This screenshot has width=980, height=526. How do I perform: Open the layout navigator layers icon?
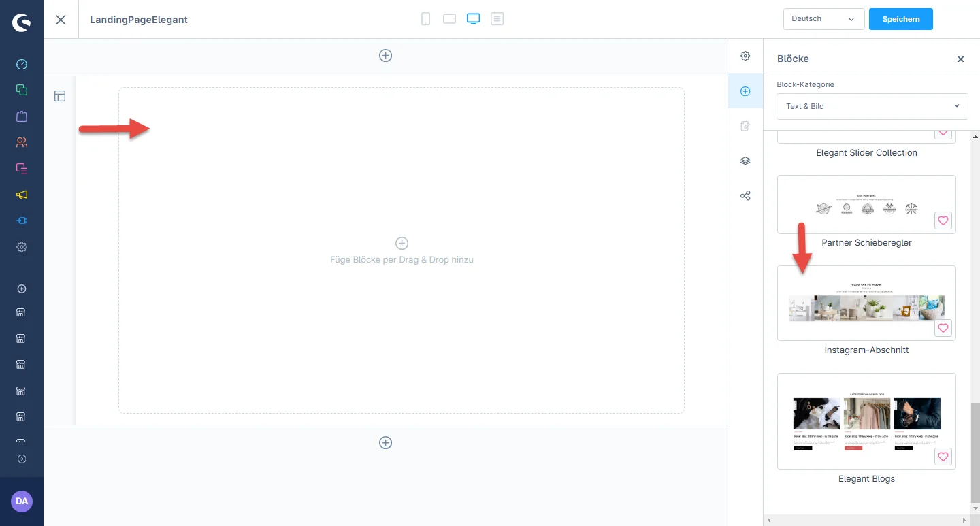(x=745, y=161)
